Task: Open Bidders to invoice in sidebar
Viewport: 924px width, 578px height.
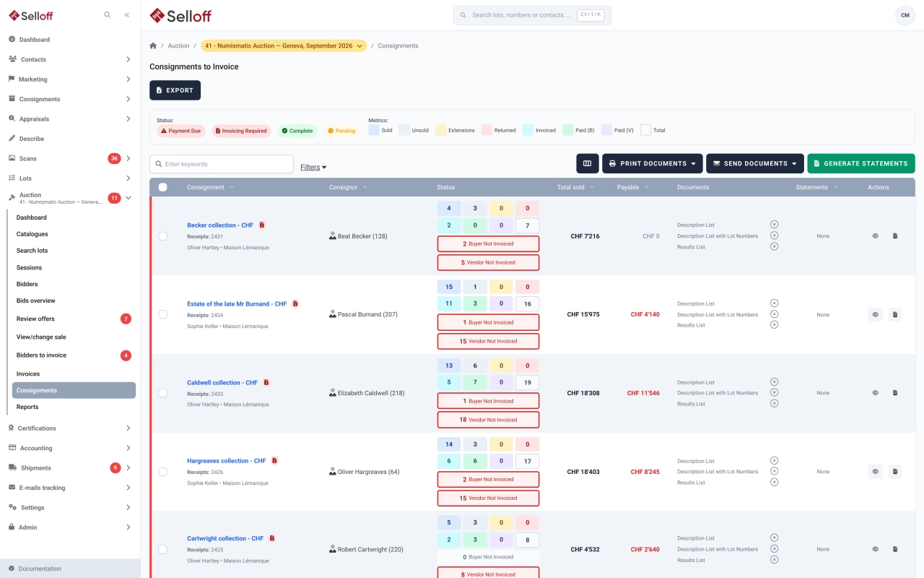Action: (74, 355)
